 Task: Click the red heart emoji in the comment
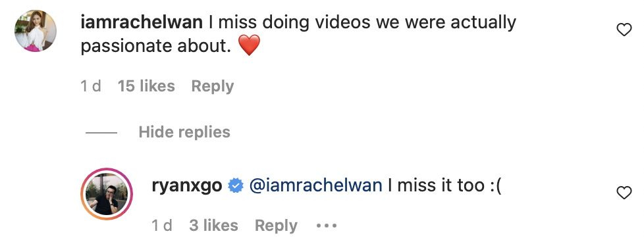tap(250, 45)
